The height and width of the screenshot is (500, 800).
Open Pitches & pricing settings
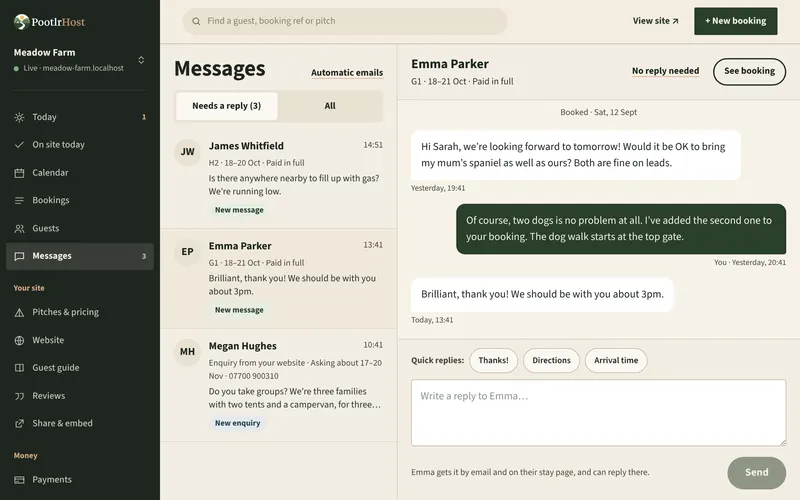(80, 312)
